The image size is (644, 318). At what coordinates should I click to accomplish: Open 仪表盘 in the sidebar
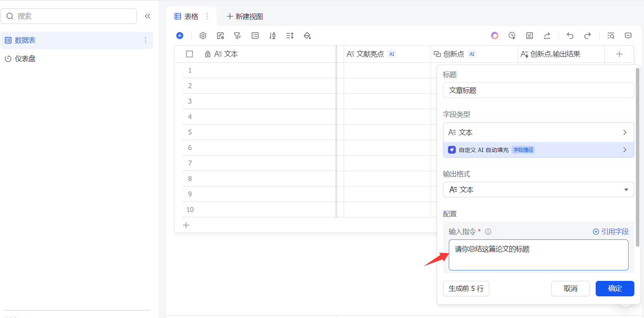tap(25, 59)
